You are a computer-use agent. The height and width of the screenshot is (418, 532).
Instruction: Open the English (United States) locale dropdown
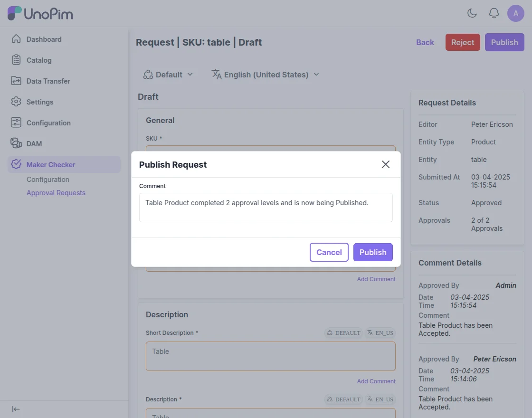click(265, 75)
